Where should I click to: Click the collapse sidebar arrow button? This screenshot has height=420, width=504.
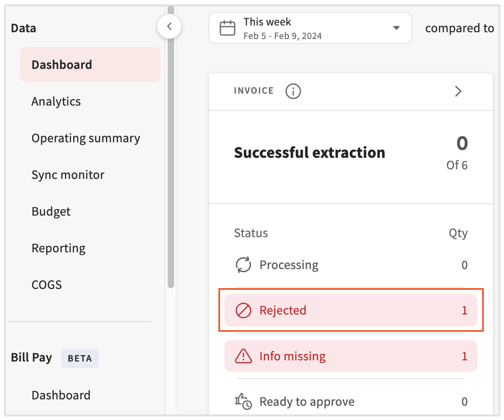(170, 26)
